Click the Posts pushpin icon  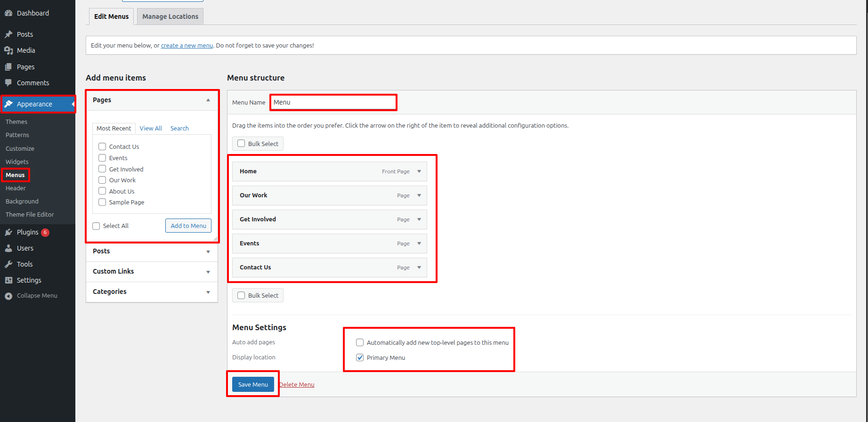(x=8, y=34)
